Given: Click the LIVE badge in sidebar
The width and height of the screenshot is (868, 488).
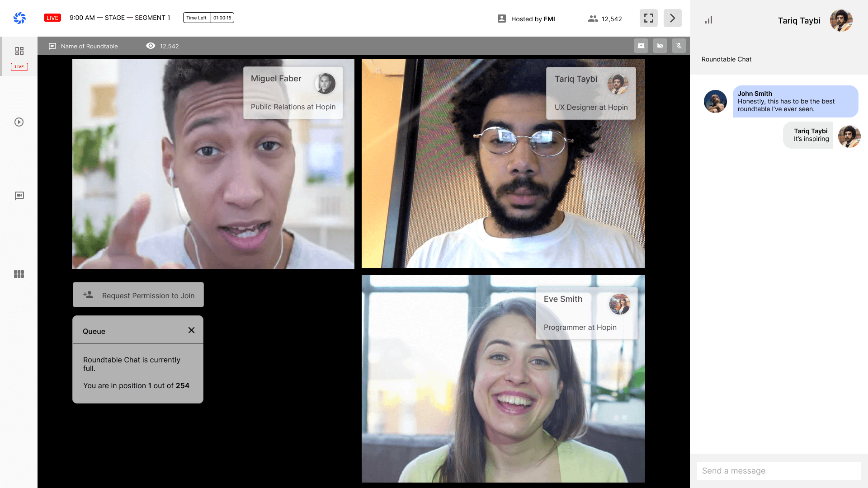Looking at the screenshot, I should tap(19, 67).
